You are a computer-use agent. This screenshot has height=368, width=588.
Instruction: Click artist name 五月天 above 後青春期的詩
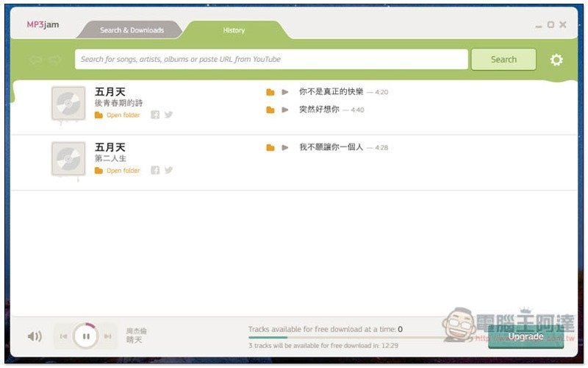[x=110, y=91]
